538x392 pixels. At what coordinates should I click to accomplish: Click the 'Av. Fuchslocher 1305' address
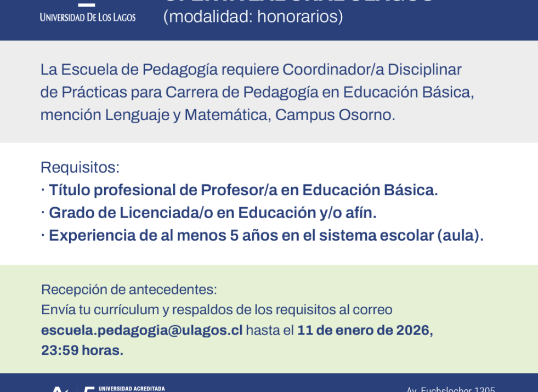tap(450, 389)
